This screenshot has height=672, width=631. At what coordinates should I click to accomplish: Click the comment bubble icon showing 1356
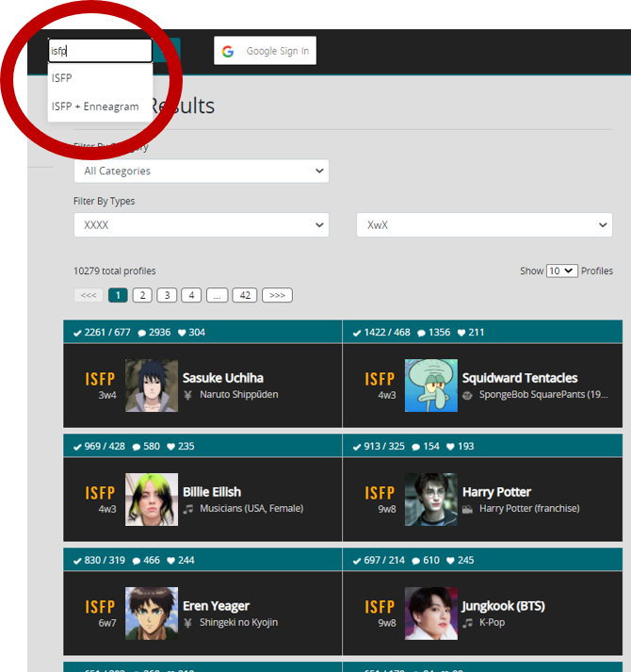pyautogui.click(x=422, y=333)
